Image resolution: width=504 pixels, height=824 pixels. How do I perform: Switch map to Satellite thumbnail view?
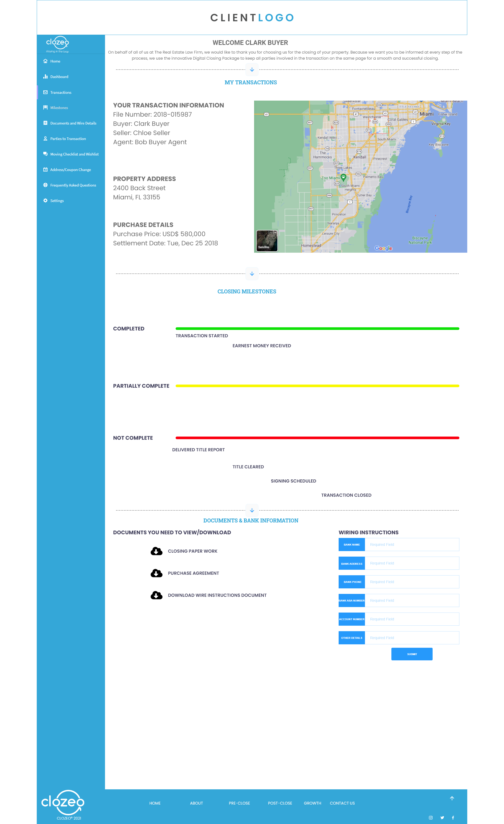(x=267, y=241)
